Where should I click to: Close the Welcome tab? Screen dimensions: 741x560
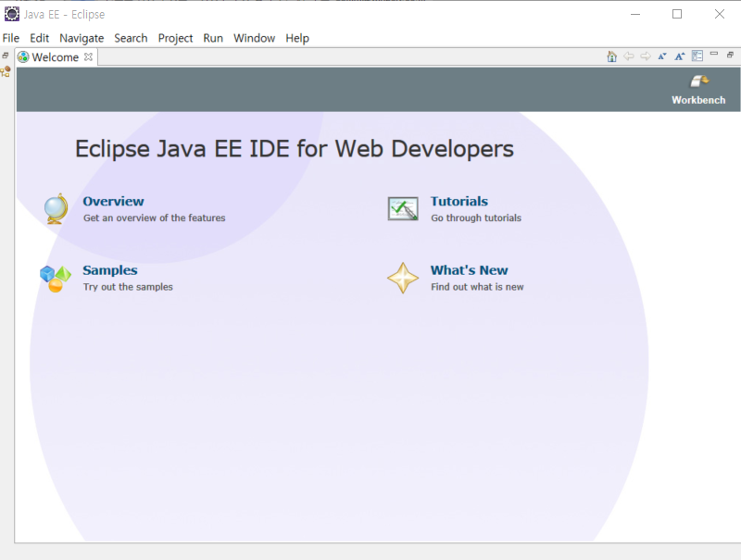(x=88, y=56)
